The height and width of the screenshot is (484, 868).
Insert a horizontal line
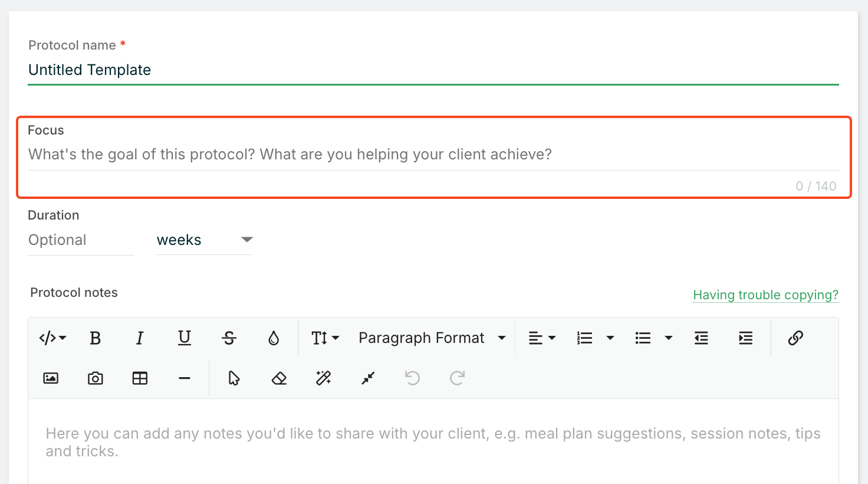coord(185,378)
